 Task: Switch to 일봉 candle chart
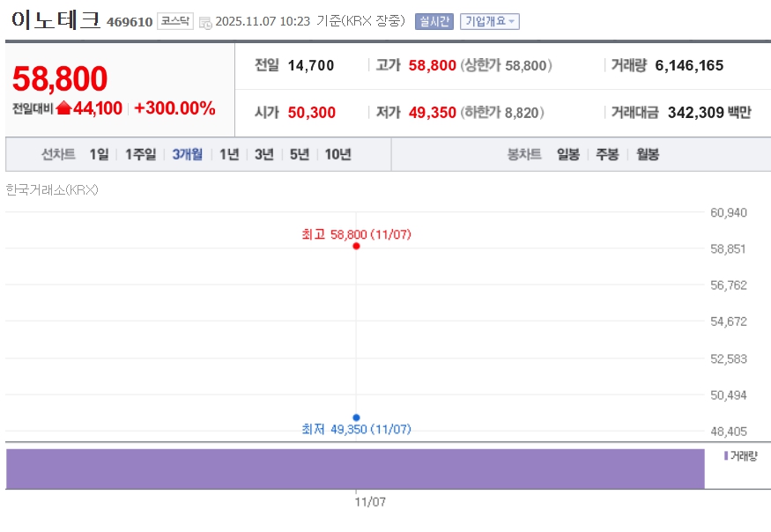[567, 154]
